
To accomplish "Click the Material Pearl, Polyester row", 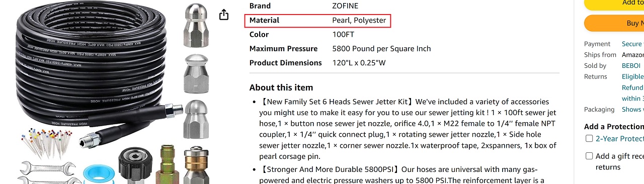I will coord(317,21).
